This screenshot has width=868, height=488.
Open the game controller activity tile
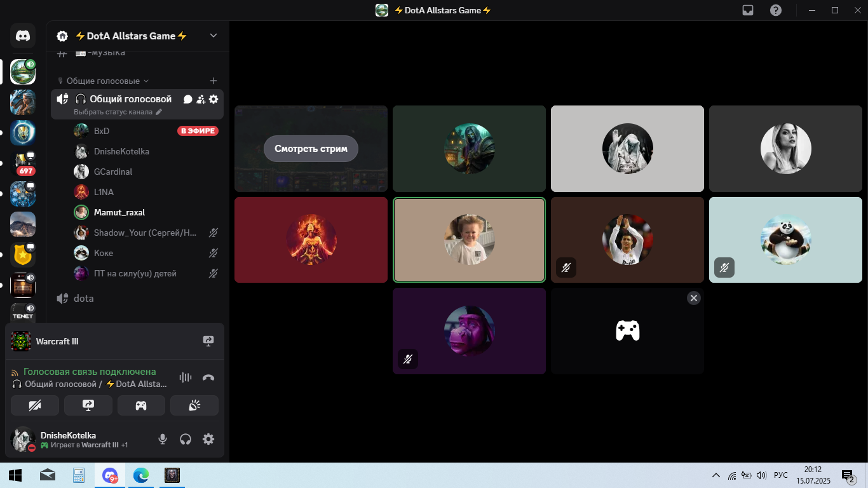click(627, 331)
